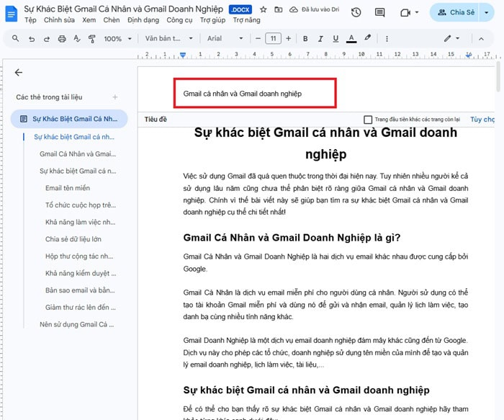Screen dimensions: 504x420
Task: Star this document
Action: click(x=263, y=9)
